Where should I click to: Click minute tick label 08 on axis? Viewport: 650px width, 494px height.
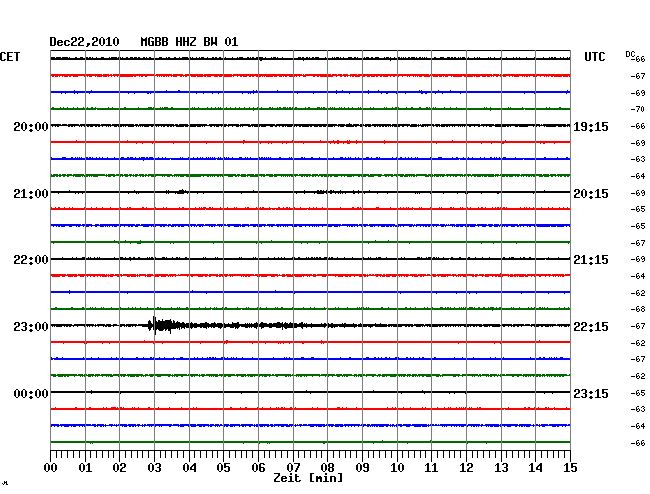coord(327,467)
